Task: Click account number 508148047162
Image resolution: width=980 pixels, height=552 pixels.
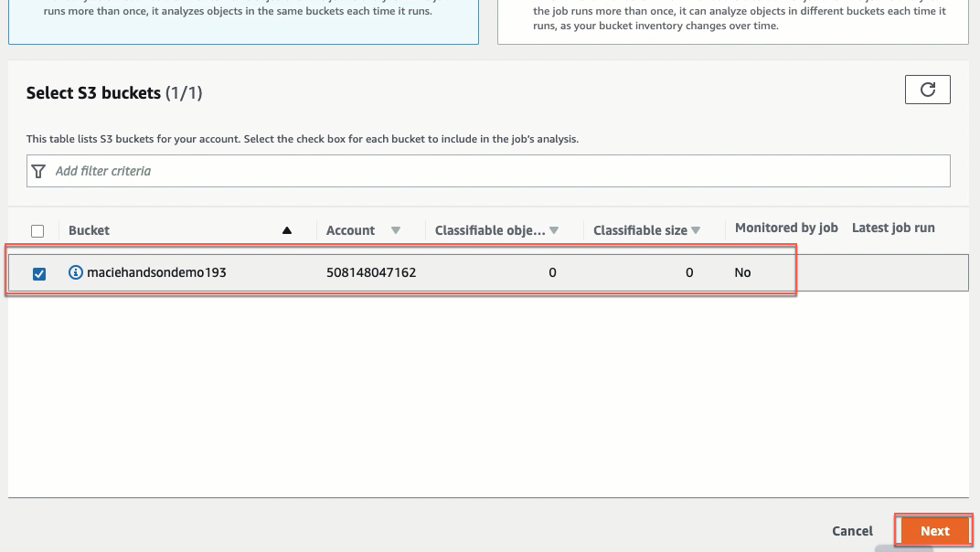Action: [x=371, y=272]
